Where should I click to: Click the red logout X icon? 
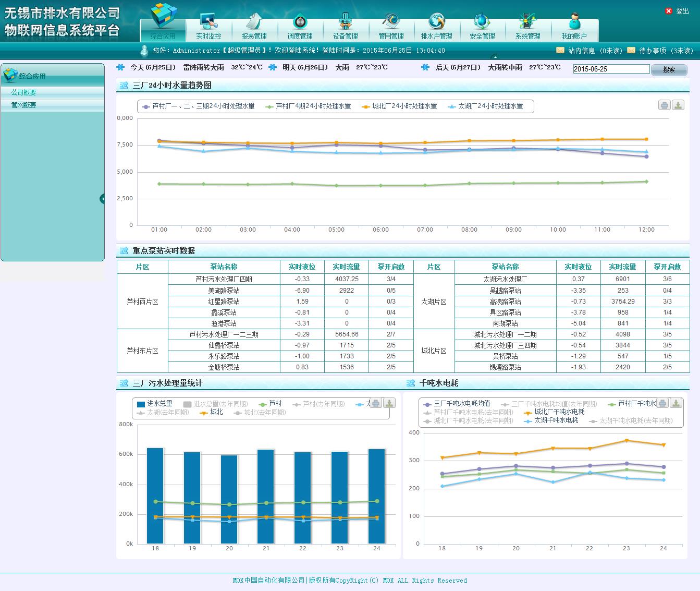pos(669,11)
